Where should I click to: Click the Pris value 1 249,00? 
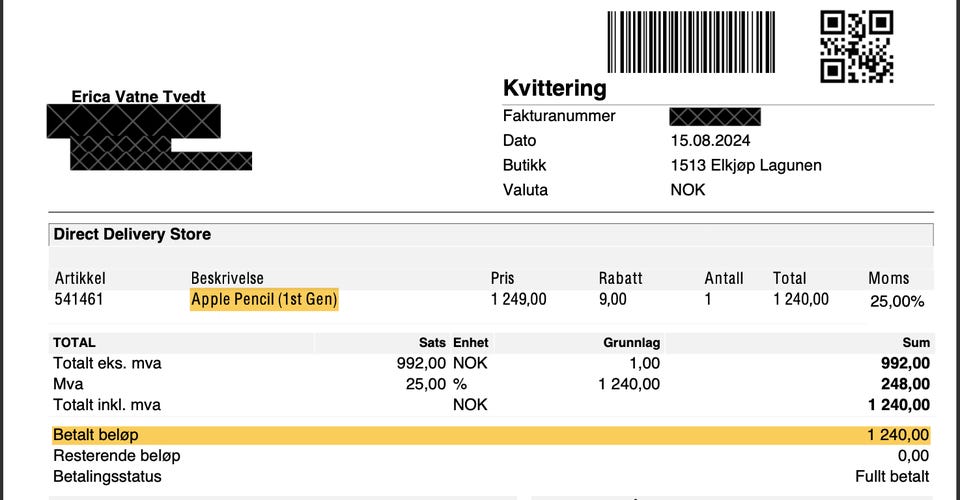point(518,299)
